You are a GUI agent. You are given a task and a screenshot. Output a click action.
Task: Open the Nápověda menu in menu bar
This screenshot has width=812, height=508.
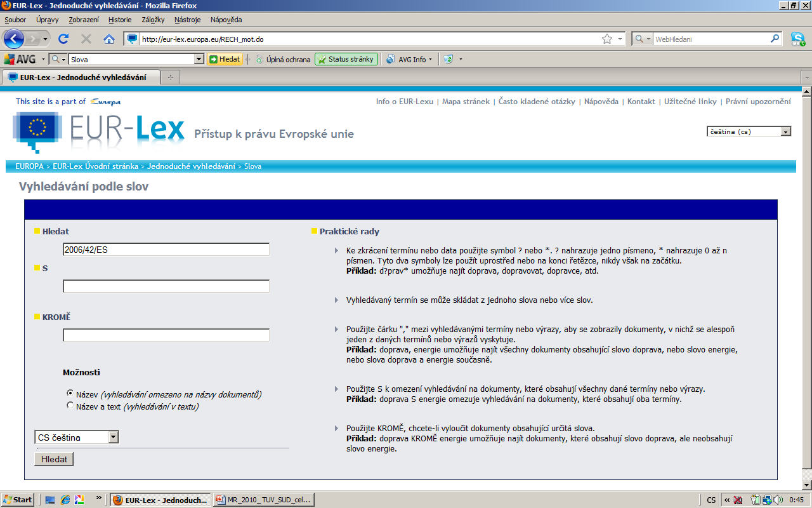click(x=226, y=20)
